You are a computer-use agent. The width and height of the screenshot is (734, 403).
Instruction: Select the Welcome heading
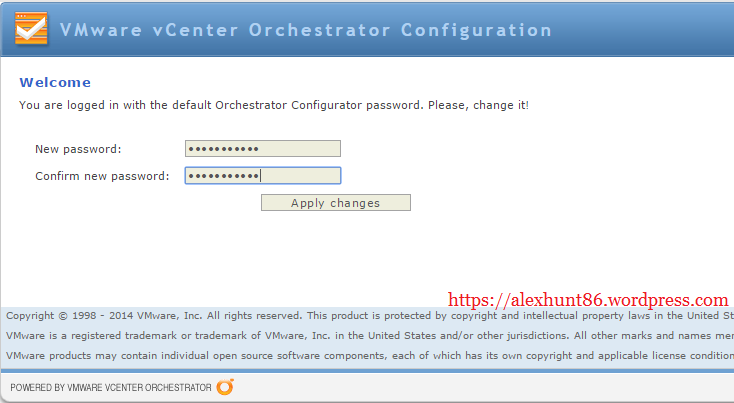pyautogui.click(x=55, y=82)
